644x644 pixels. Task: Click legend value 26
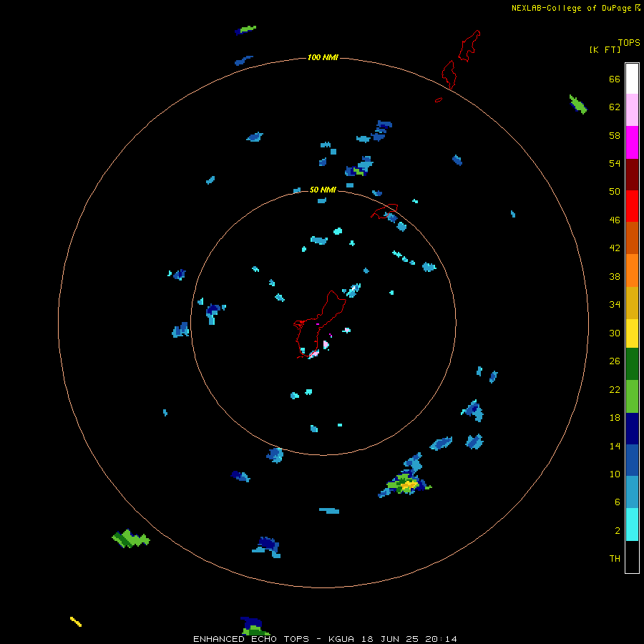pos(615,361)
